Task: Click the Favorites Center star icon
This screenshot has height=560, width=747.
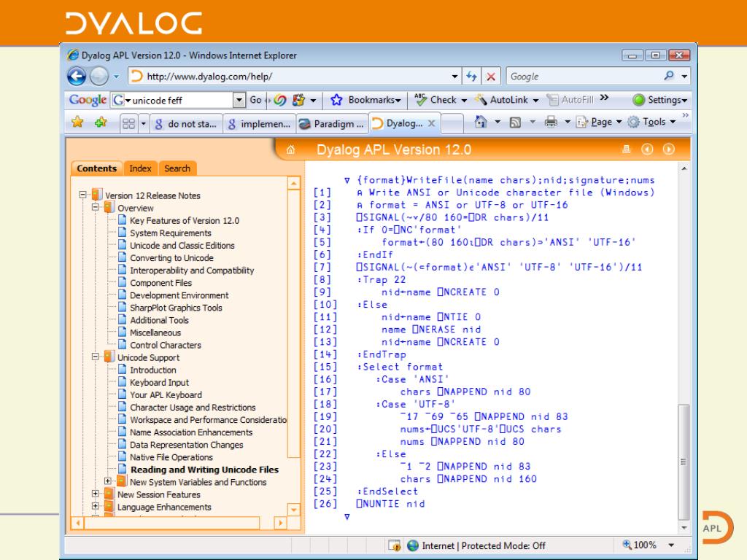Action: click(77, 122)
